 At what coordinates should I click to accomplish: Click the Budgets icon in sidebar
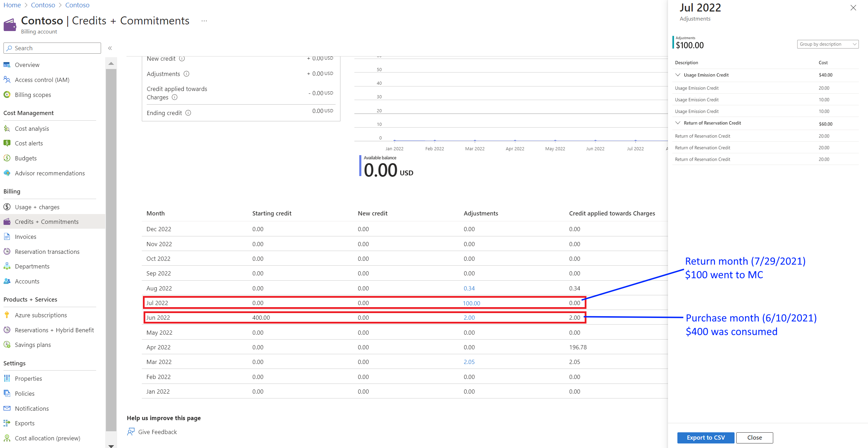pos(7,158)
